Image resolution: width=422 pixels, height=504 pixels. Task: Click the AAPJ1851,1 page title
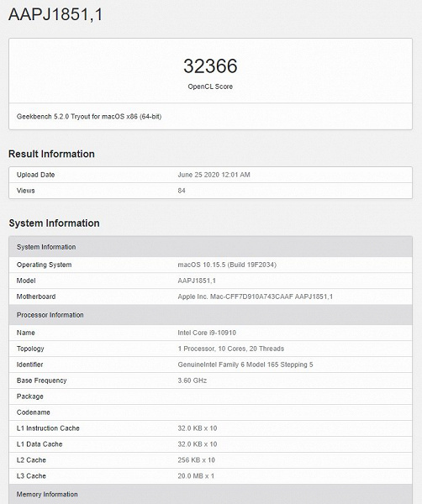[x=55, y=15]
